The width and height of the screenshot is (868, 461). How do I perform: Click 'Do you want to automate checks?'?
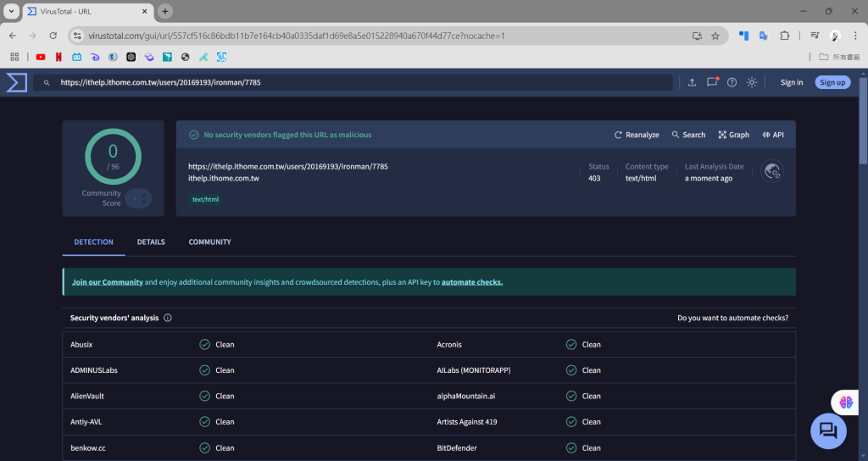(x=733, y=318)
